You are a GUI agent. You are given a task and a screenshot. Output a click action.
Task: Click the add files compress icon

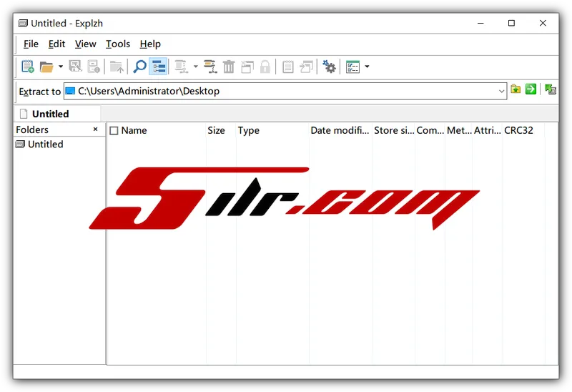tap(210, 67)
